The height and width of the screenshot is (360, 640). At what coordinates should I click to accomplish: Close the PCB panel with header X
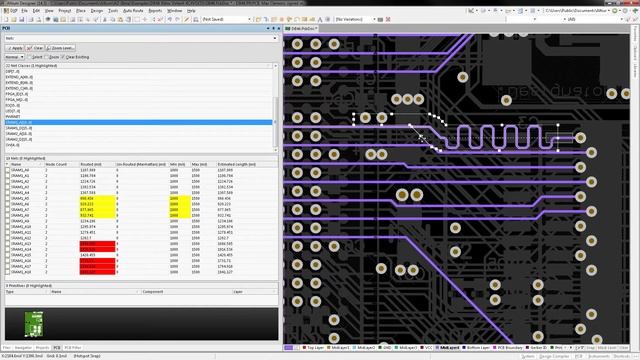278,28
